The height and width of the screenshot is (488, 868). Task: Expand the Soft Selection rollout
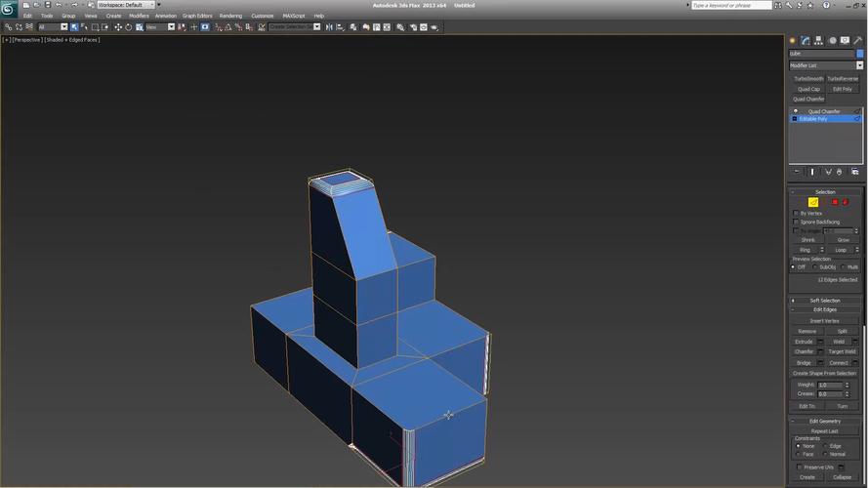click(x=825, y=301)
